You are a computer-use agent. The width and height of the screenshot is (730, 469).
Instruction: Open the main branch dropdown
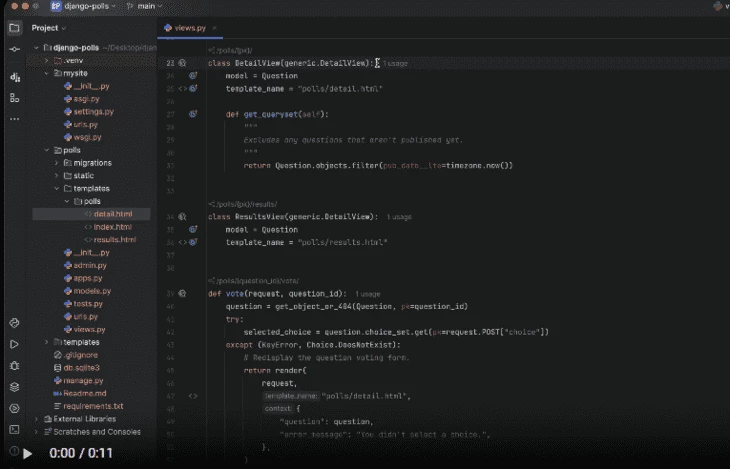coord(145,6)
